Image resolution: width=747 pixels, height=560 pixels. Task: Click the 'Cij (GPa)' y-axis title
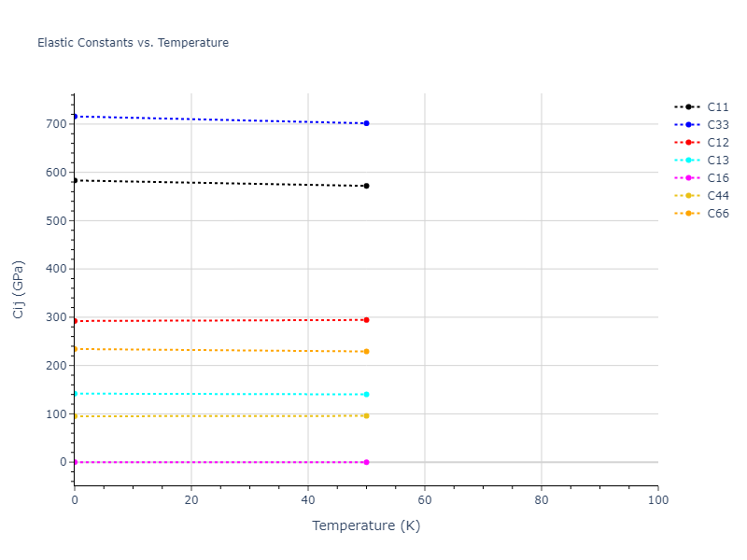point(19,289)
